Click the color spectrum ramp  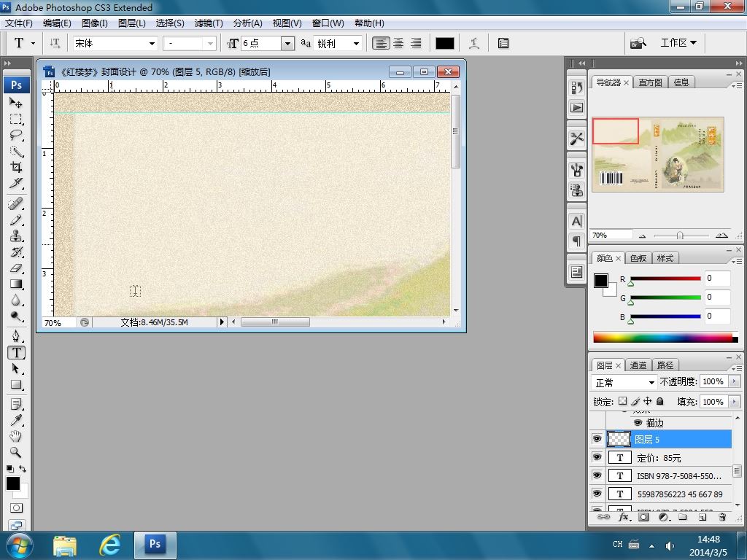tap(665, 338)
